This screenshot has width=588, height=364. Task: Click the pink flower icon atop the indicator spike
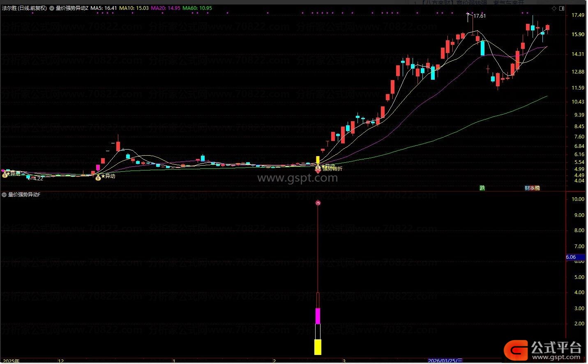coord(318,203)
